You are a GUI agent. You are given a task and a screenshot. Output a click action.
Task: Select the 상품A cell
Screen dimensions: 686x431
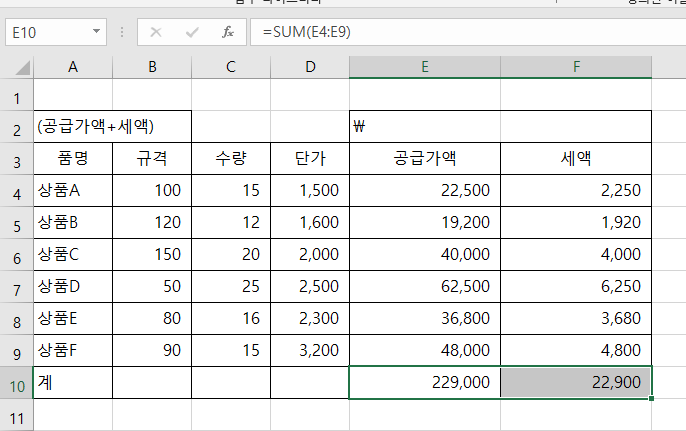73,190
